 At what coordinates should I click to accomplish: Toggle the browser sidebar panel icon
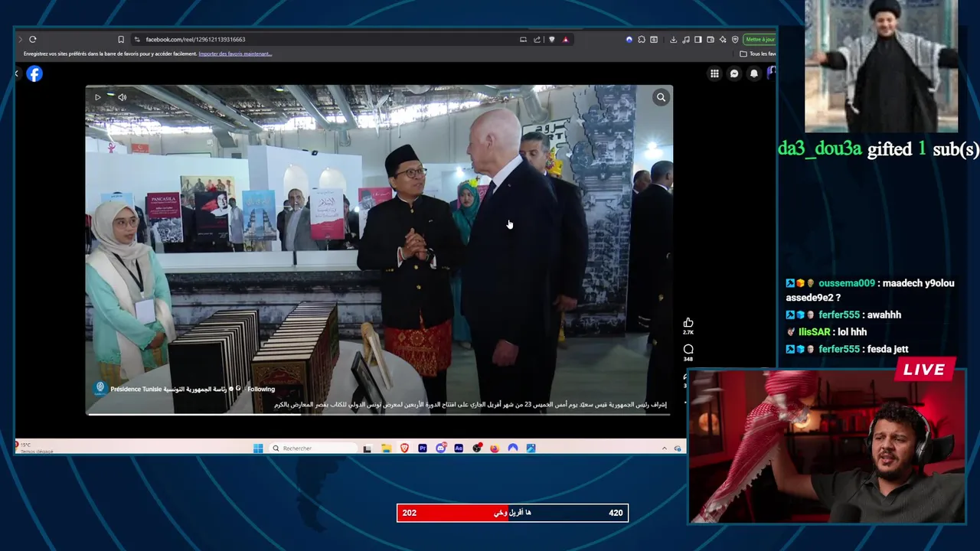point(698,39)
